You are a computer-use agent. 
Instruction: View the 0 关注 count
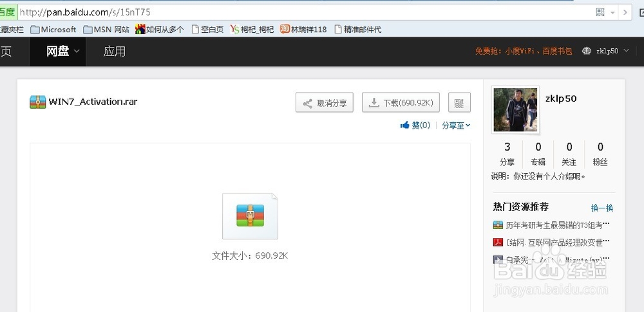click(x=569, y=154)
